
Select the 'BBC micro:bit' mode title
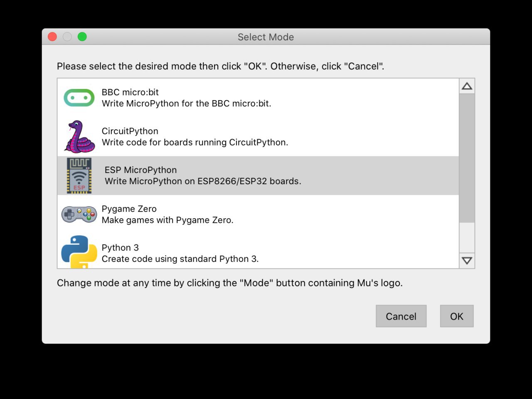pos(130,92)
